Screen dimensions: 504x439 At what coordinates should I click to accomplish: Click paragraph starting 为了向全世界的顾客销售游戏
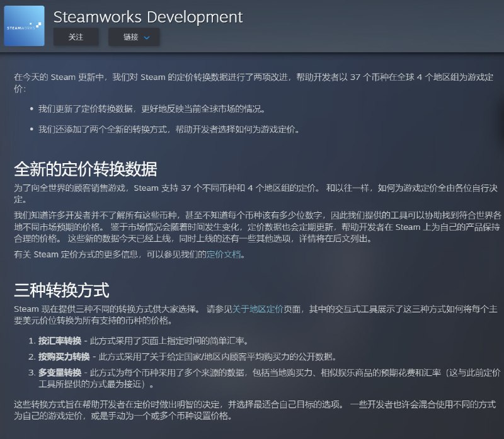coord(256,193)
